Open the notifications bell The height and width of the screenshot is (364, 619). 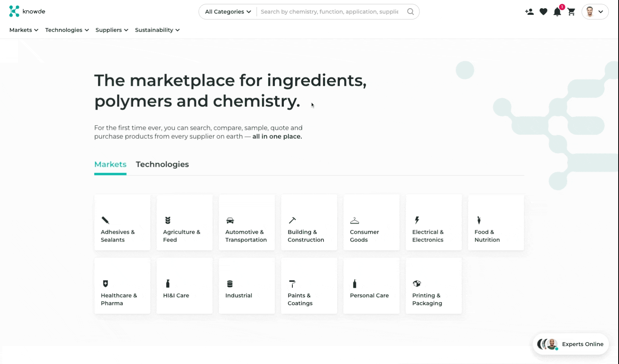click(557, 12)
